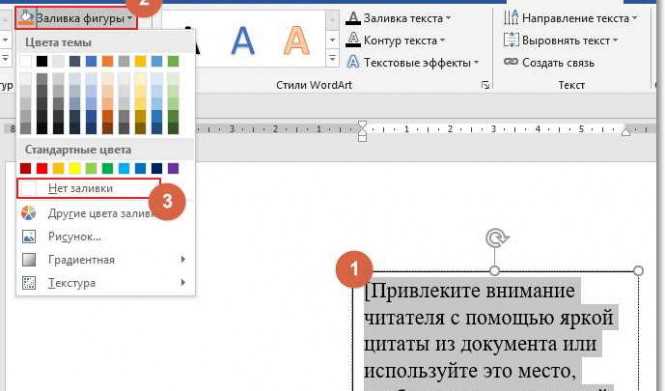Screen dimensions: 665x391
Task: Open the Текстура submenu
Action: [106, 283]
